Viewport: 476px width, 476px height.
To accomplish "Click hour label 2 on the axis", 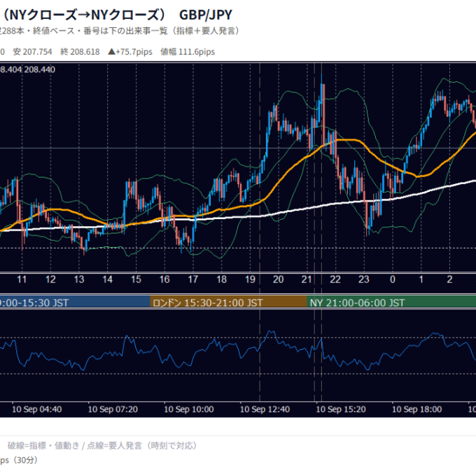I will [x=449, y=279].
